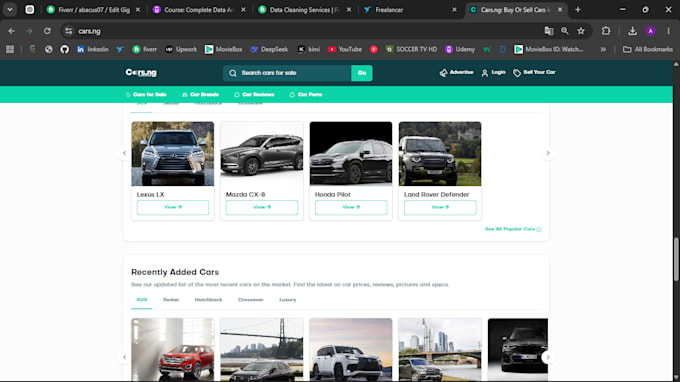Go back to the previous page
This screenshot has height=382, width=680.
tap(11, 31)
